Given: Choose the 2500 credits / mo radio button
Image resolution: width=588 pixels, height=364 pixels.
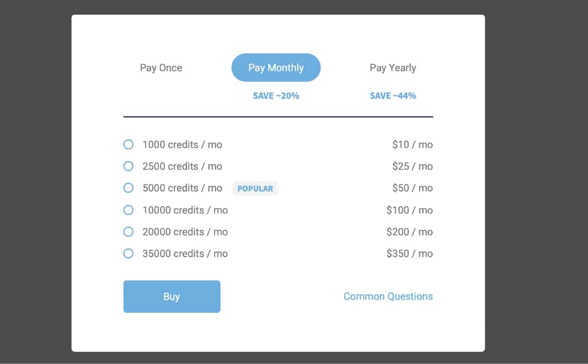Looking at the screenshot, I should coord(128,166).
